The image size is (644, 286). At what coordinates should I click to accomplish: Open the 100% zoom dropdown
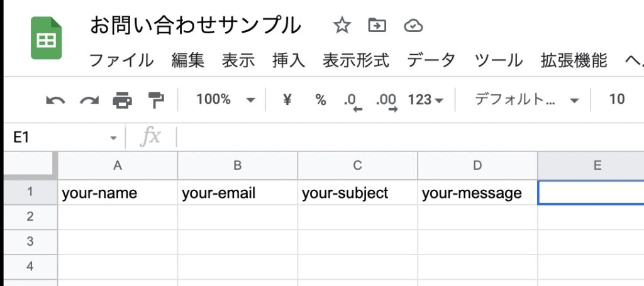[x=225, y=99]
